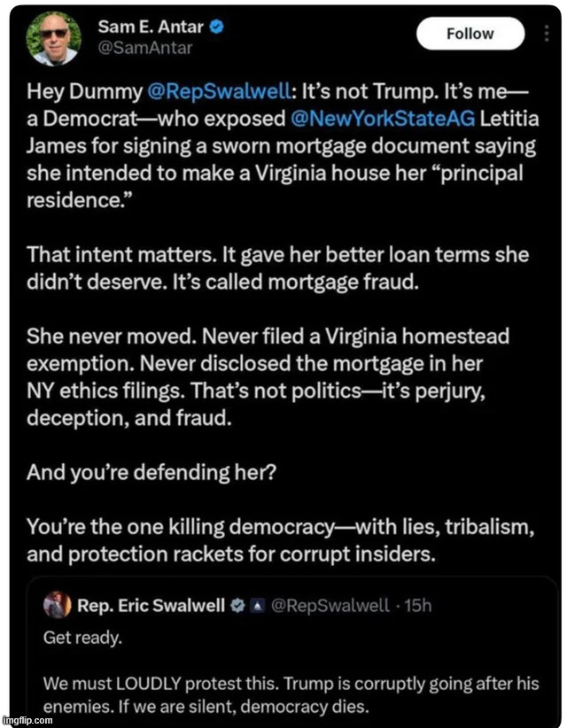Click the Rep. Eric Swalwell name in quoted tweet
567x728 pixels.
tap(151, 607)
